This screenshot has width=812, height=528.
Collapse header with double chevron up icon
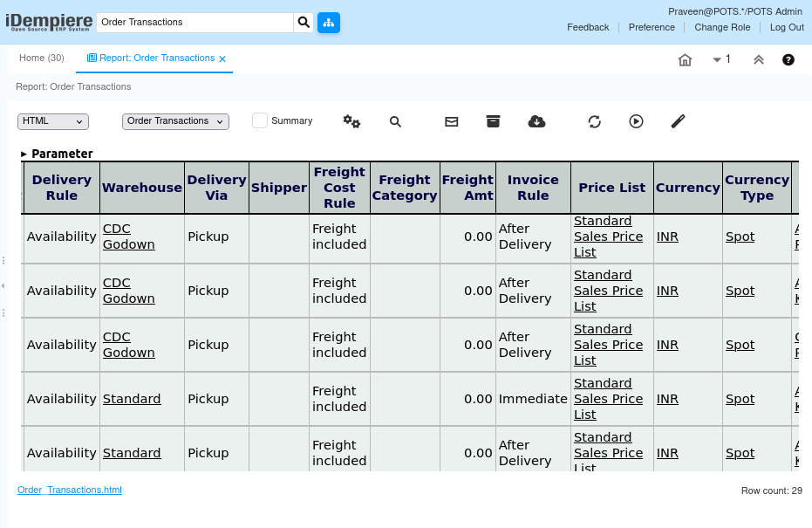(758, 60)
